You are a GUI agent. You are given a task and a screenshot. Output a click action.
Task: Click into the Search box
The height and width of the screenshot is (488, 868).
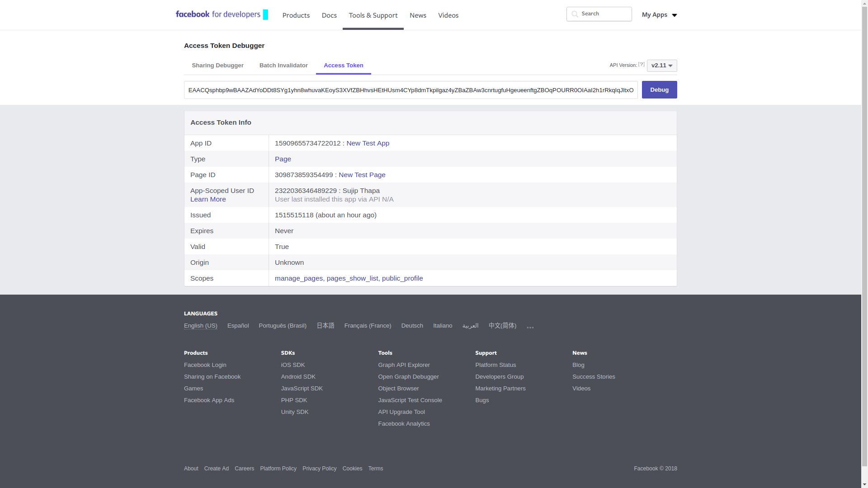[x=599, y=14]
